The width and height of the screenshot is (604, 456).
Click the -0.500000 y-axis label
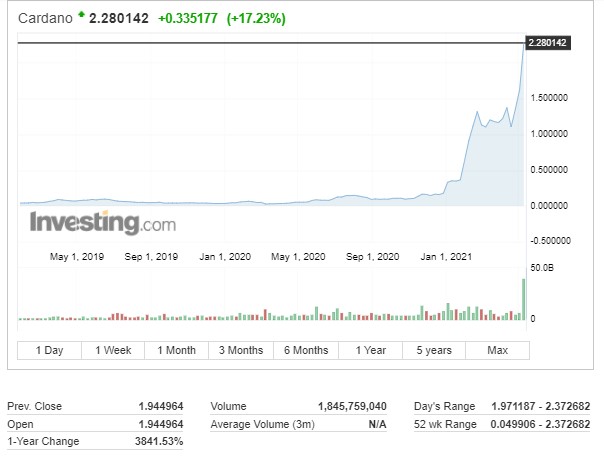coord(550,241)
